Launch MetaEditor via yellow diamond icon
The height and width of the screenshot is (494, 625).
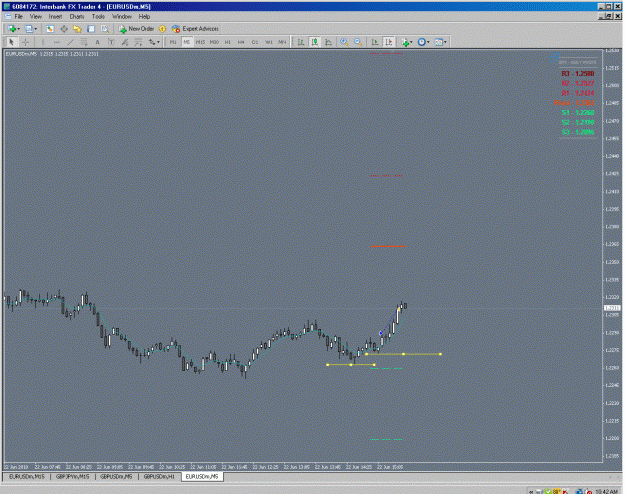[x=162, y=29]
